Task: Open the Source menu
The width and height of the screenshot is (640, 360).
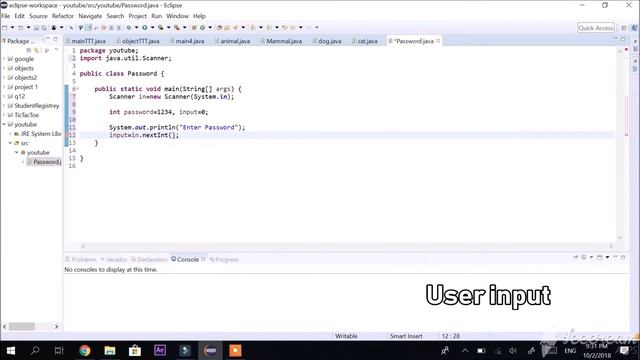Action: (x=38, y=16)
